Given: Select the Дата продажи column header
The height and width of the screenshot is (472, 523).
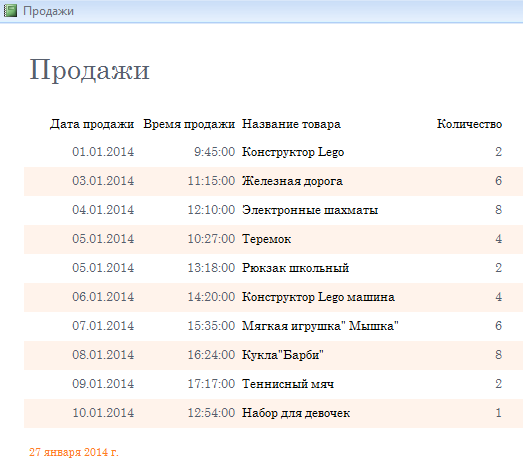Looking at the screenshot, I should click(92, 124).
